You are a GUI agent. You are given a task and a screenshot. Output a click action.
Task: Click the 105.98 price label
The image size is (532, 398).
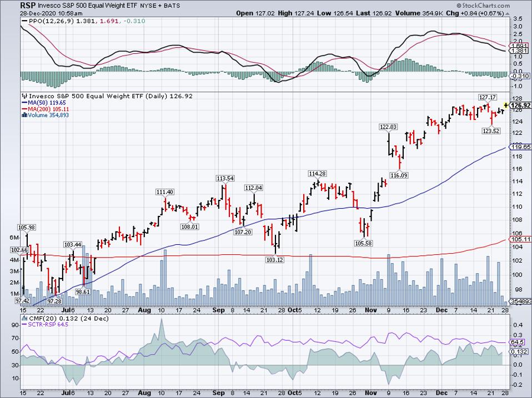click(27, 228)
